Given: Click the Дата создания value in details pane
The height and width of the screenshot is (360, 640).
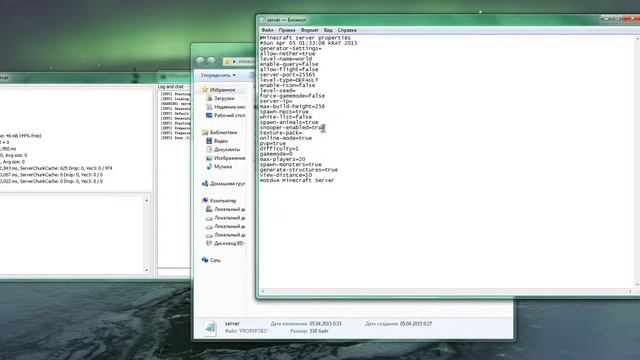Looking at the screenshot, I should 416,324.
